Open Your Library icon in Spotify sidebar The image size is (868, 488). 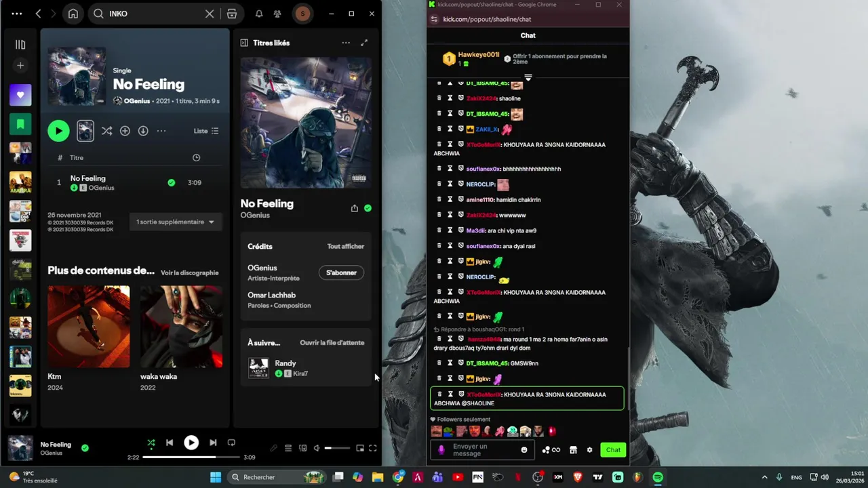click(x=20, y=45)
